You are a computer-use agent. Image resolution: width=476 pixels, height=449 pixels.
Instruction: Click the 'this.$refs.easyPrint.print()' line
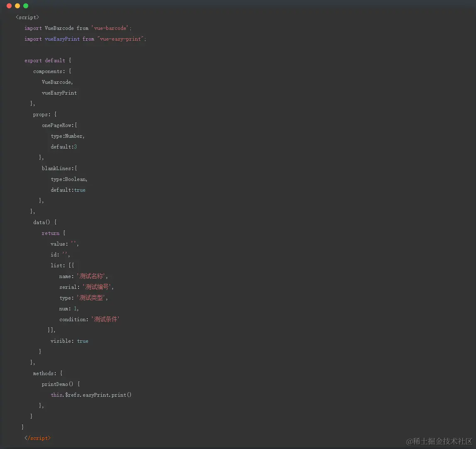91,395
